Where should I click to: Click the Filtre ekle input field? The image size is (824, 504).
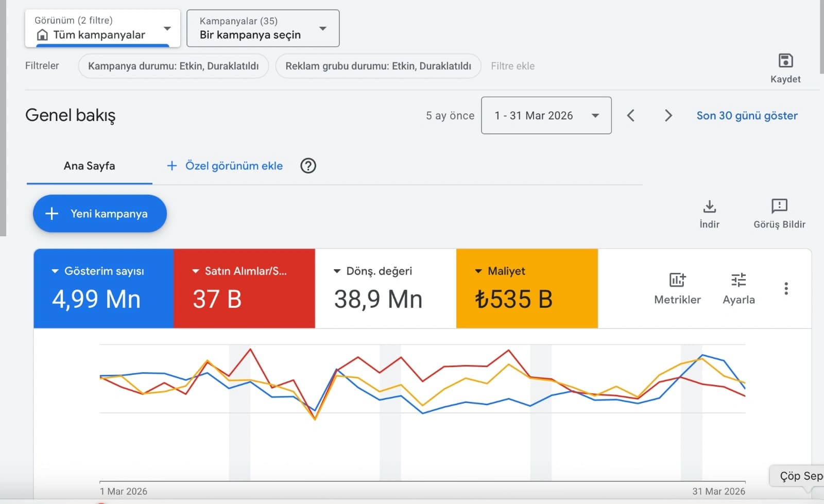(513, 66)
